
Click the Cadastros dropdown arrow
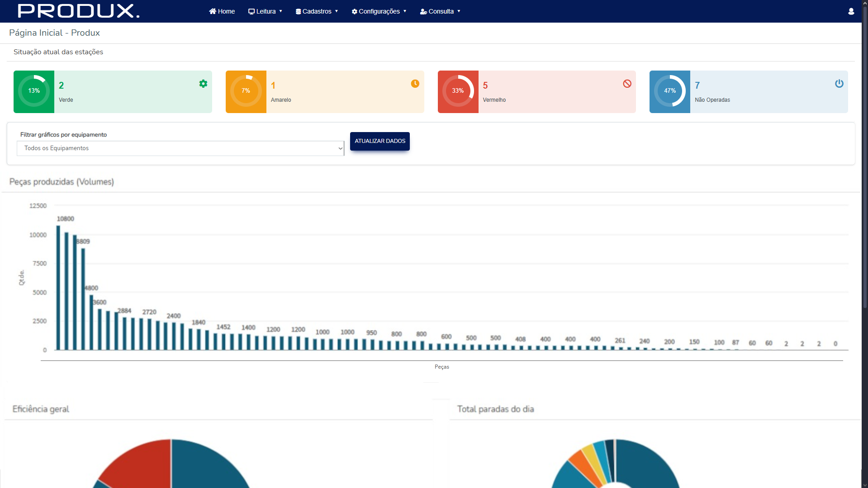pyautogui.click(x=337, y=11)
